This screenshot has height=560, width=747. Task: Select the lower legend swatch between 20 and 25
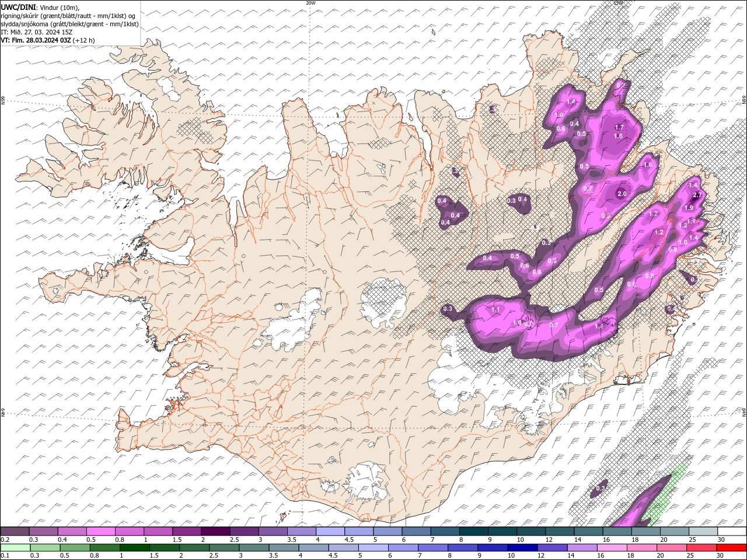pyautogui.click(x=672, y=548)
